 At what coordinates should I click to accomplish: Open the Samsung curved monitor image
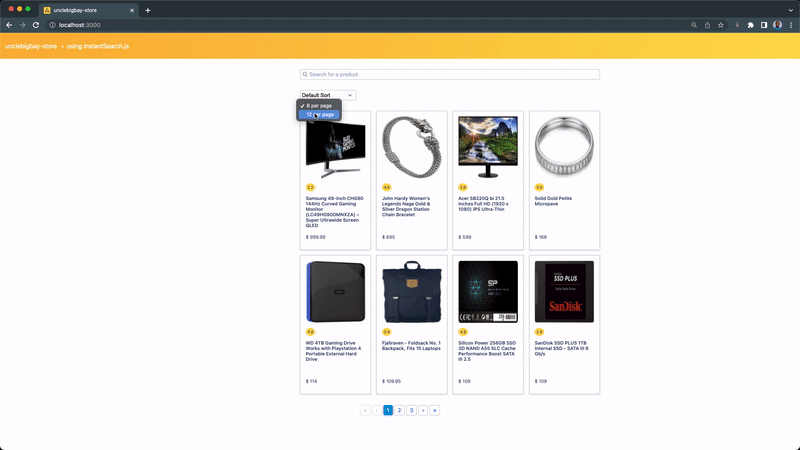pos(335,147)
